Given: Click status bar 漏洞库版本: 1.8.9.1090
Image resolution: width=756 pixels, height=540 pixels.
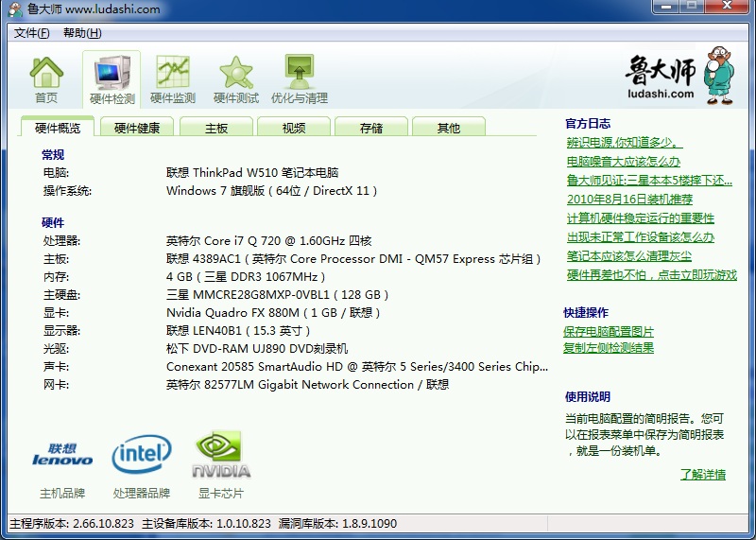Looking at the screenshot, I should (x=337, y=524).
